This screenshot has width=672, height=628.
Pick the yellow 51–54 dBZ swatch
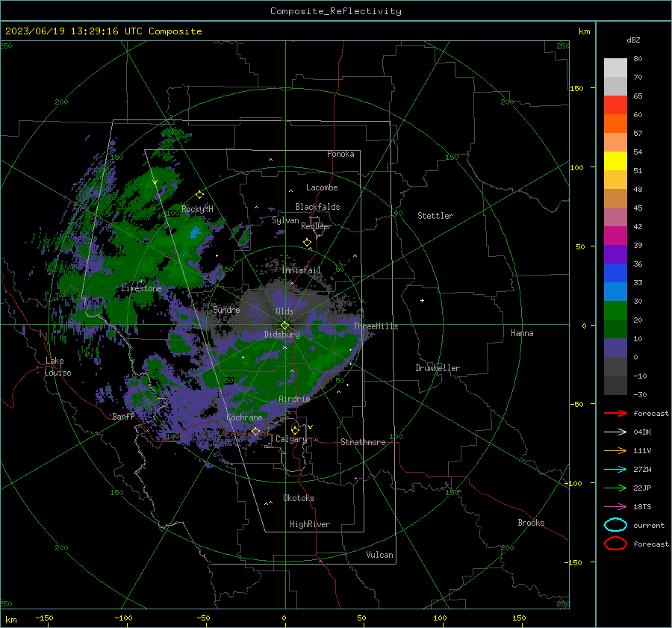615,161
